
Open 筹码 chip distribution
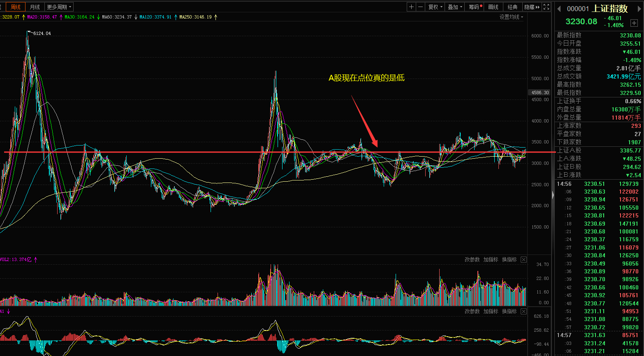[x=475, y=7]
